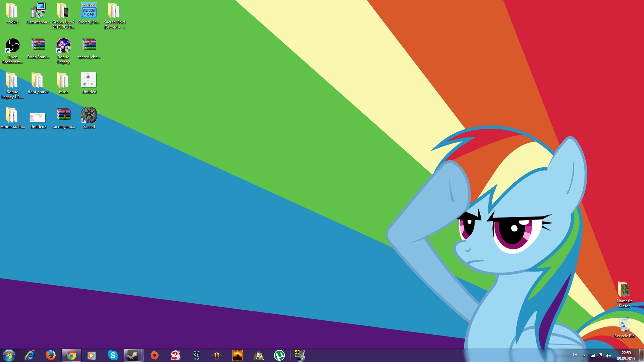Launch Firefox from the taskbar
The width and height of the screenshot is (644, 362).
coord(51,355)
